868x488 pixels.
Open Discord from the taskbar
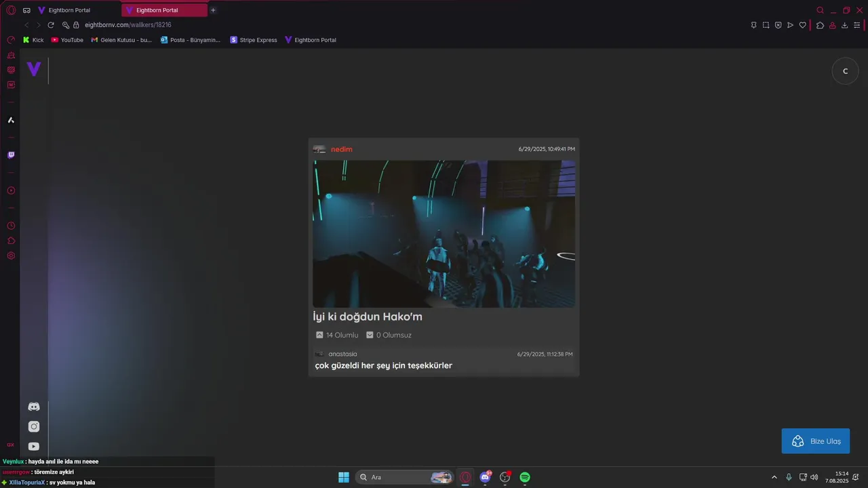(x=486, y=477)
